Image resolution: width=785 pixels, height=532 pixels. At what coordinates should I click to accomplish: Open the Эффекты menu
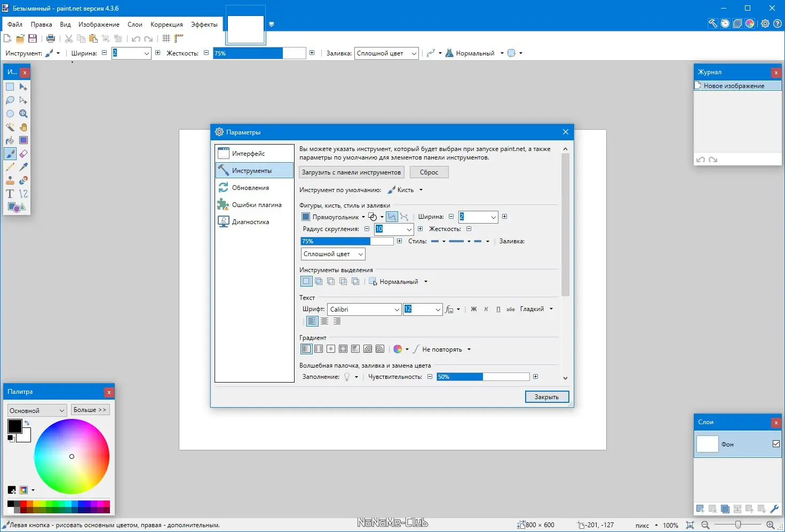coord(204,25)
